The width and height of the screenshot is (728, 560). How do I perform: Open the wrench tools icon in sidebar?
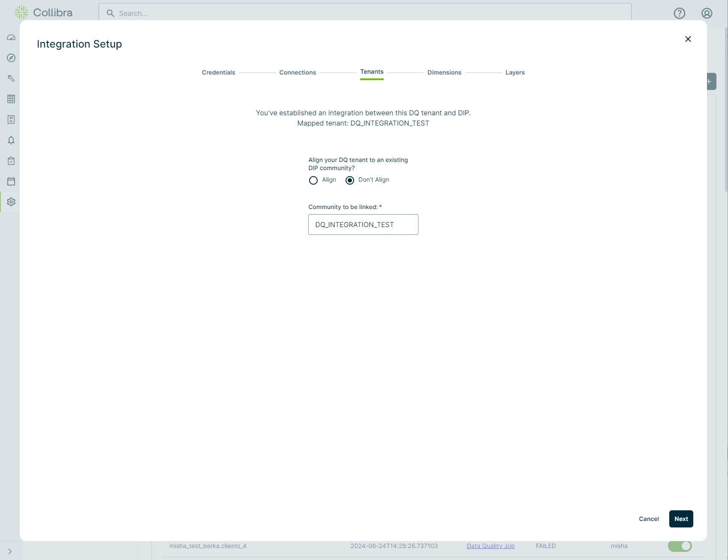click(11, 78)
